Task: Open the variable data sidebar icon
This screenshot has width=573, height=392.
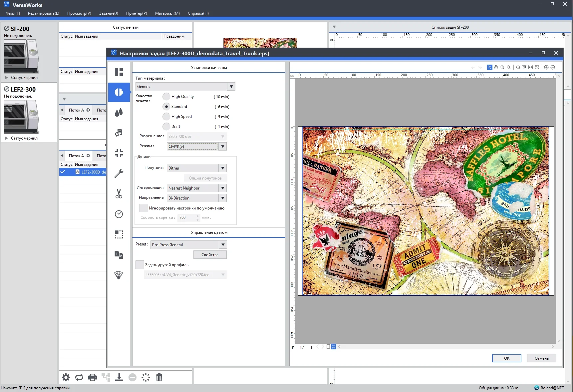Action: [x=119, y=255]
